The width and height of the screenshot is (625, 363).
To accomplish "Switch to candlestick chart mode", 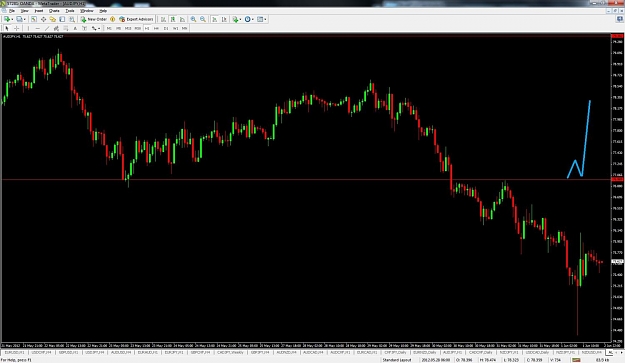I will [x=173, y=19].
